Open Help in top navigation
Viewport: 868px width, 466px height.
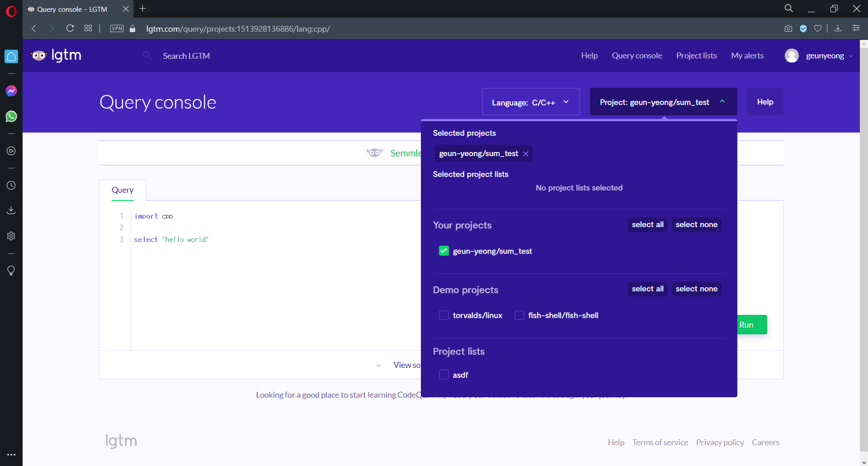[589, 56]
